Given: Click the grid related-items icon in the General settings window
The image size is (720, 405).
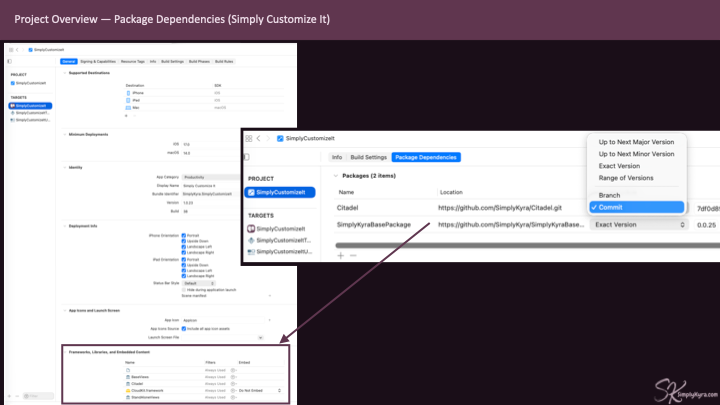Looking at the screenshot, I should pos(11,50).
